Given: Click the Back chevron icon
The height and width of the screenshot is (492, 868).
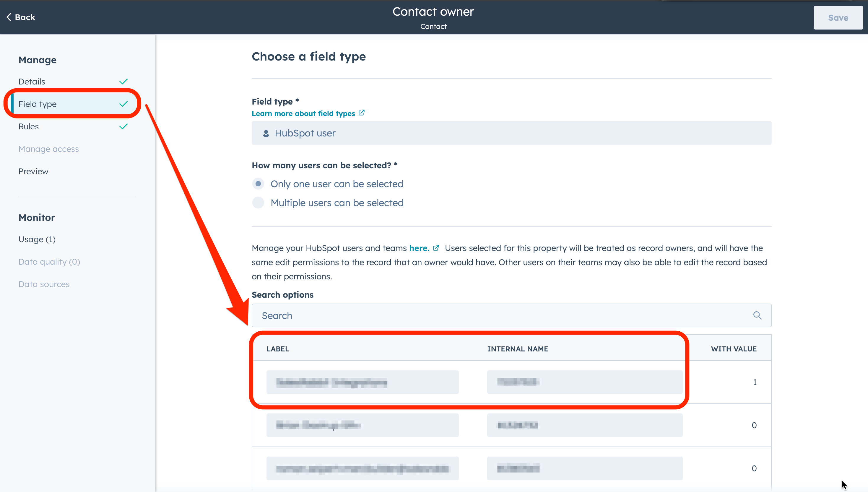Looking at the screenshot, I should tap(9, 17).
